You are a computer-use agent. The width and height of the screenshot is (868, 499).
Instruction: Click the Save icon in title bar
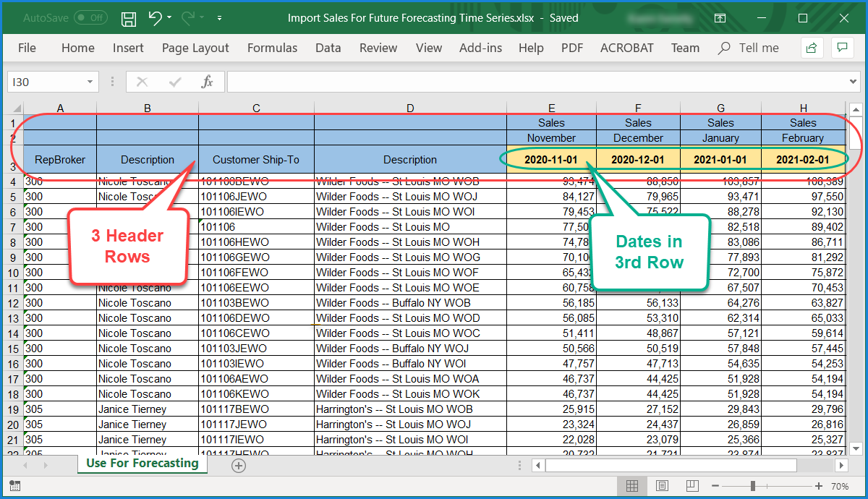[x=129, y=18]
